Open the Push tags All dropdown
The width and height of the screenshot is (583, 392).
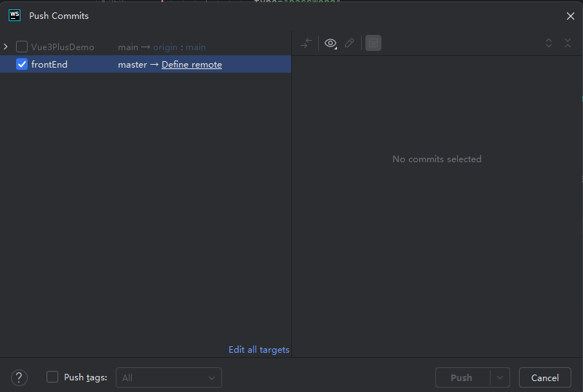[x=169, y=377]
